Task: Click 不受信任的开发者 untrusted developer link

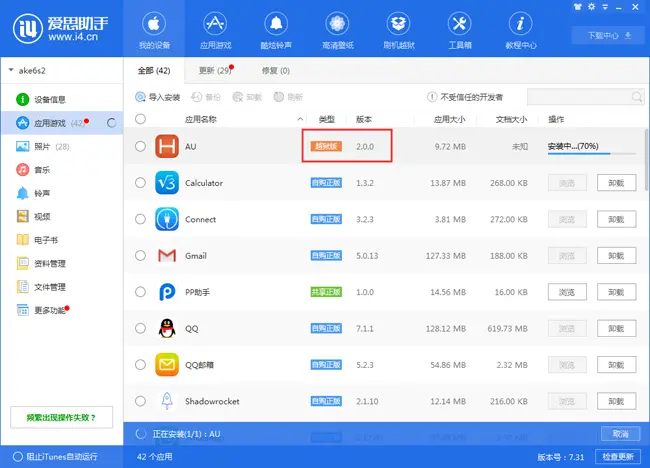Action: tap(465, 97)
